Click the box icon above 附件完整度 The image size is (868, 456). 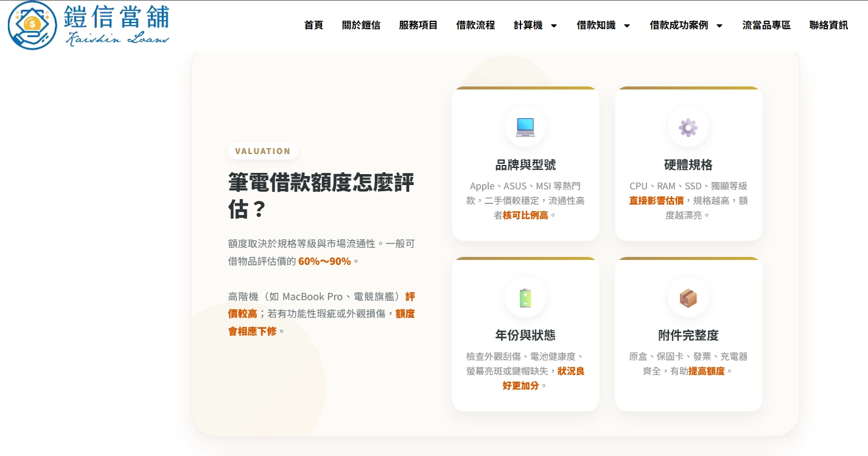(x=688, y=296)
